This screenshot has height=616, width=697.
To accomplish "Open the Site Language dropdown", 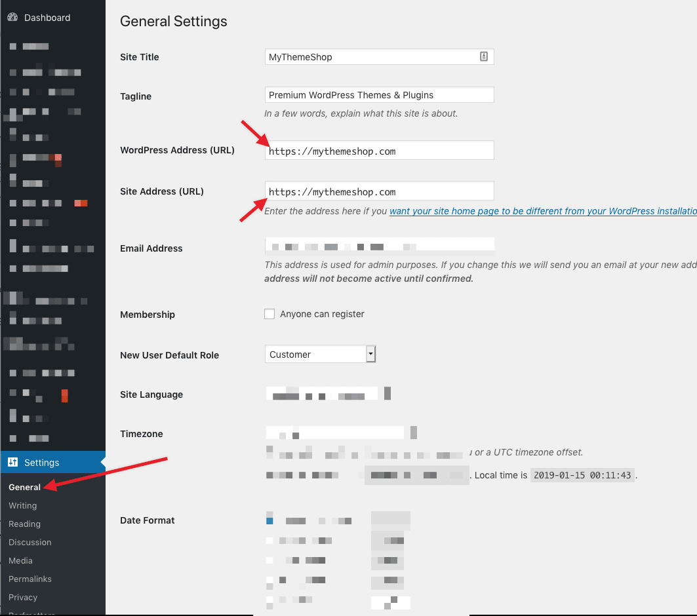I will pos(329,393).
